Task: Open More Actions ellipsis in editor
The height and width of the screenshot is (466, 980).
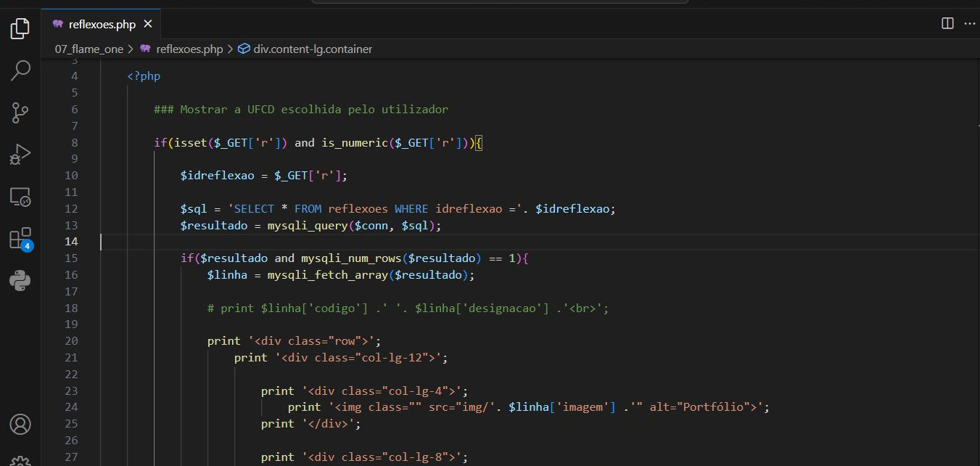Action: (969, 23)
